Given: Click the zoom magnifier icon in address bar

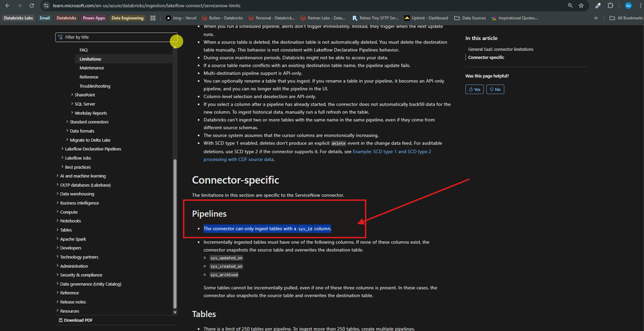Looking at the screenshot, I should (x=569, y=5).
